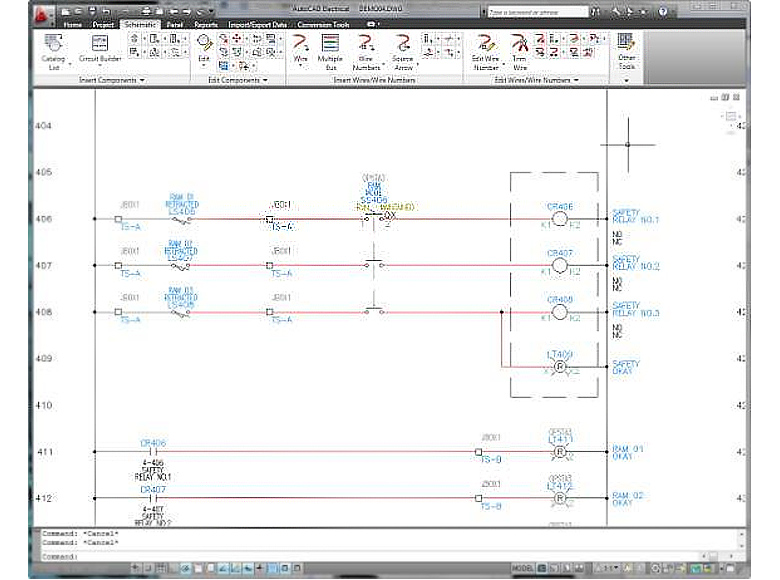Open the dropdown arrow beside Wire Numbers
Viewport: 780px width, 580px height.
(384, 65)
